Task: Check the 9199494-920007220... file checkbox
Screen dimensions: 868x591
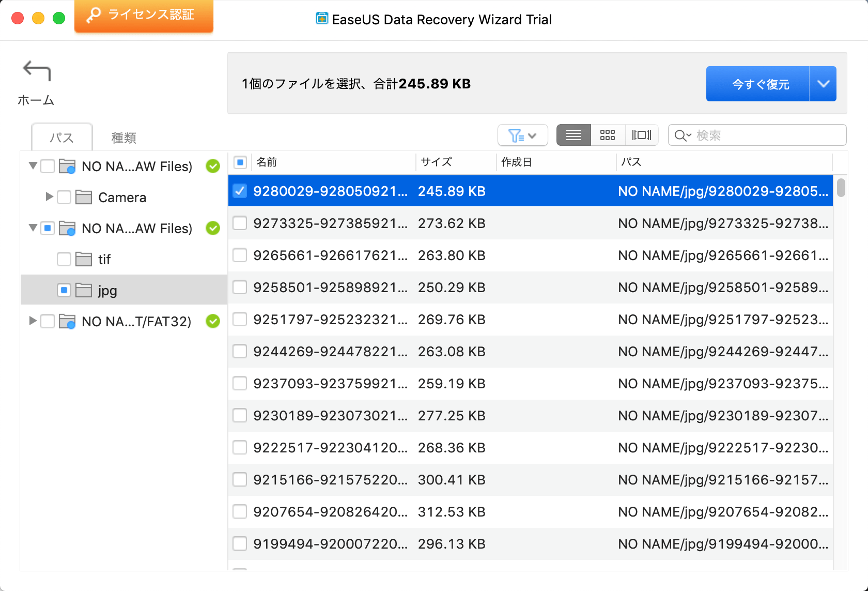Action: [240, 543]
